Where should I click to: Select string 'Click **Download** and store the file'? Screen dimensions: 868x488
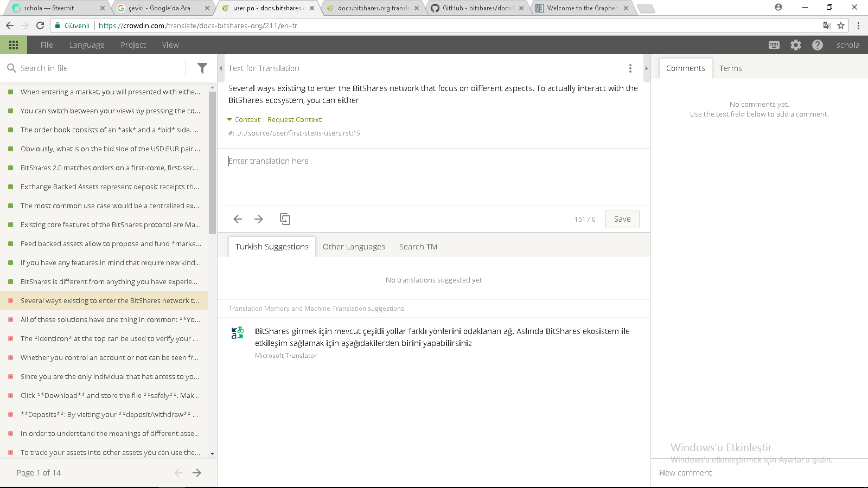pos(104,396)
